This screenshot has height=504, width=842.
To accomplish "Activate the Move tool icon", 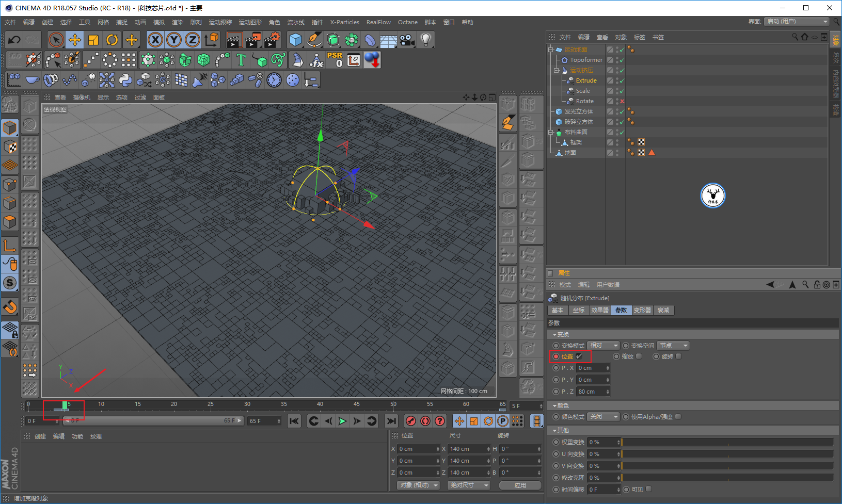I will [x=75, y=40].
